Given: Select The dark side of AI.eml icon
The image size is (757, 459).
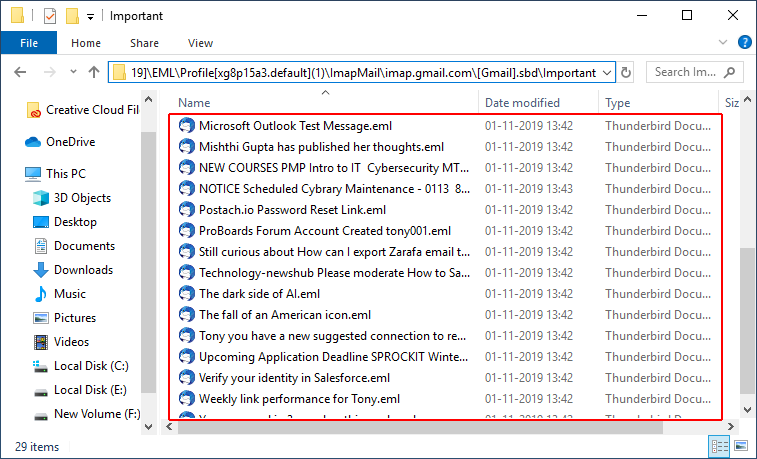Looking at the screenshot, I should click(186, 293).
